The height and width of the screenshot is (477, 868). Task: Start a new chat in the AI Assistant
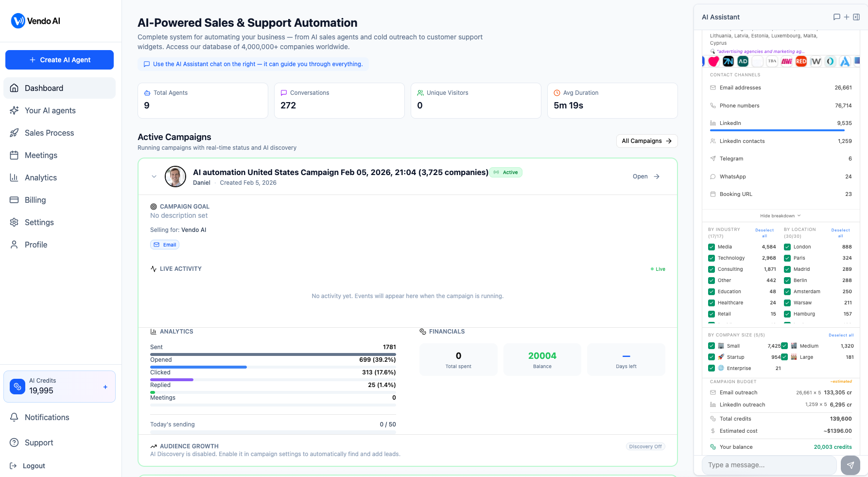tap(847, 17)
